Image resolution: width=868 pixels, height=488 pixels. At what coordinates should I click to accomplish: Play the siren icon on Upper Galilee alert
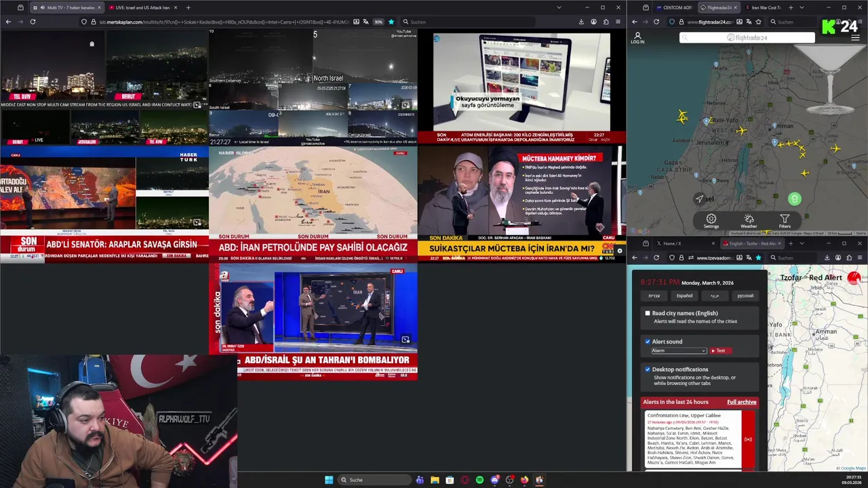(748, 439)
